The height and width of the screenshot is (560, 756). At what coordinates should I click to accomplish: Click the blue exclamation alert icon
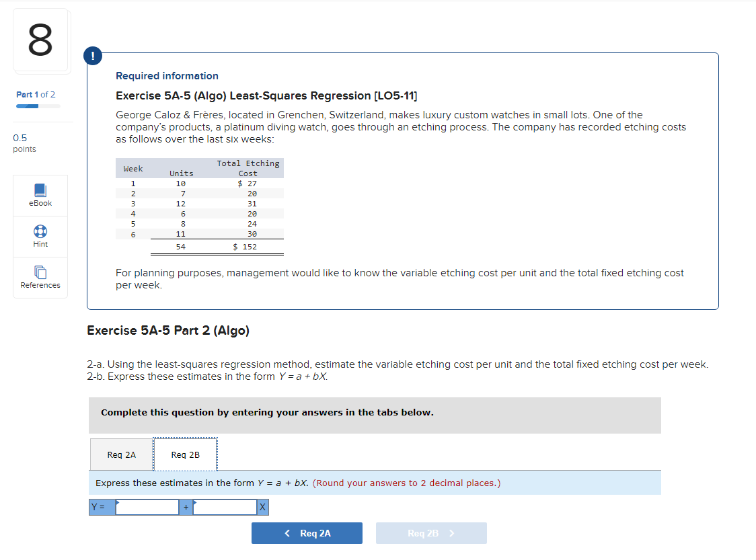coord(92,56)
